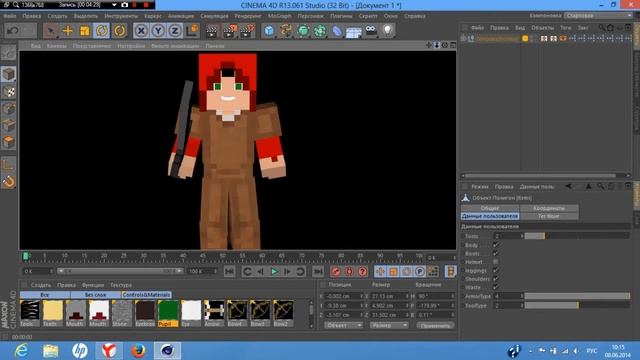Open the Создать menu

tap(57, 16)
